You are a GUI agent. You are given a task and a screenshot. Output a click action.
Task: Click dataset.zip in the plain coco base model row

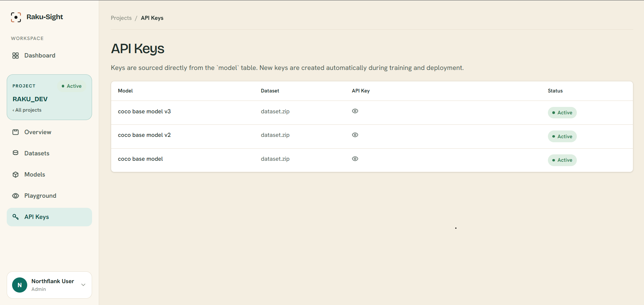275,159
